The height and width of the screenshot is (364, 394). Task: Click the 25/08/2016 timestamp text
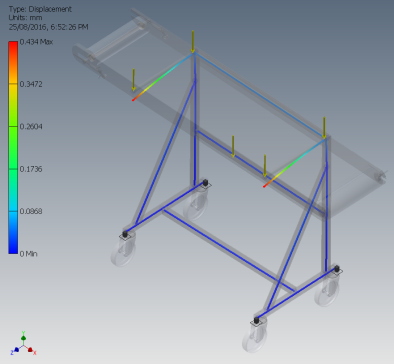pos(49,27)
